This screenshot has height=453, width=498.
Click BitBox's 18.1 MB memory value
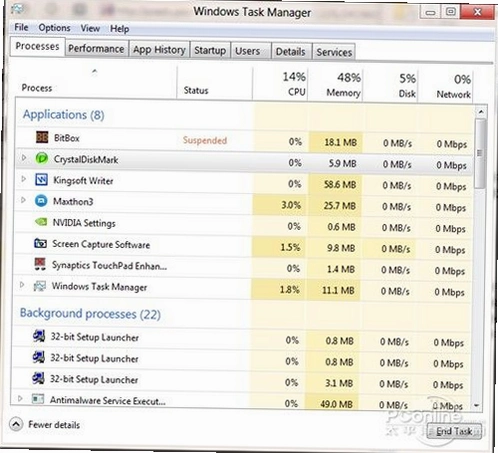341,142
